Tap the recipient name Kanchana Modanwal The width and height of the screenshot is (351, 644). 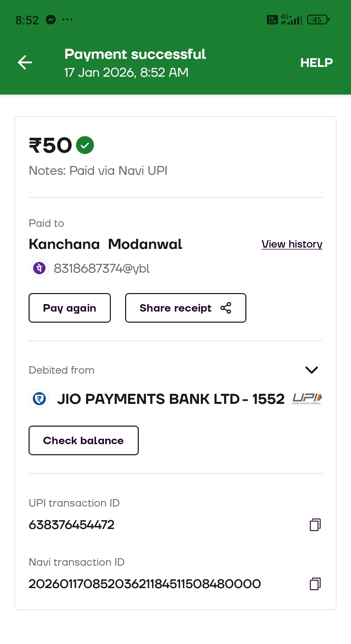(x=105, y=244)
